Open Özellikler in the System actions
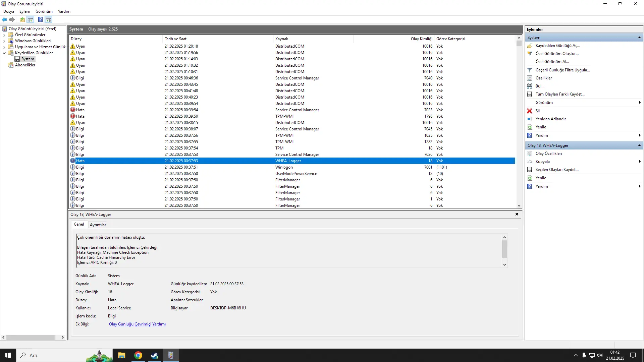Image resolution: width=644 pixels, height=362 pixels. (543, 78)
